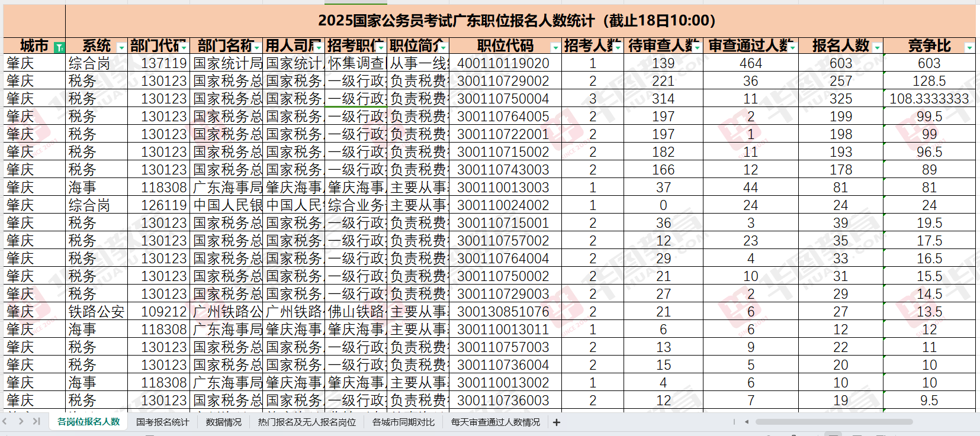Image resolution: width=980 pixels, height=436 pixels.
Task: Open the 职位简介 column filter dropdown
Action: (x=444, y=47)
